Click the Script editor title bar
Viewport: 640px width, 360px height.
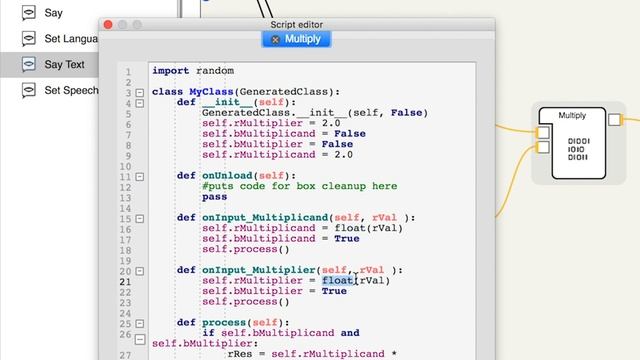tap(297, 24)
